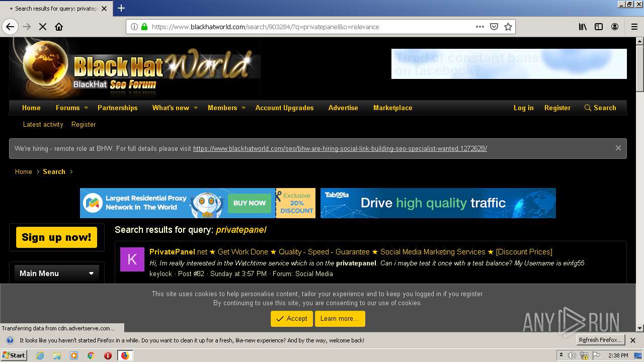
Task: Click the Search breadcrumb
Action: pyautogui.click(x=54, y=171)
